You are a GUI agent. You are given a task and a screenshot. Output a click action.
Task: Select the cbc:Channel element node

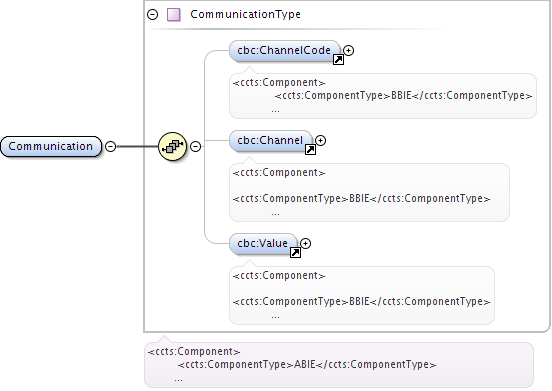[270, 141]
